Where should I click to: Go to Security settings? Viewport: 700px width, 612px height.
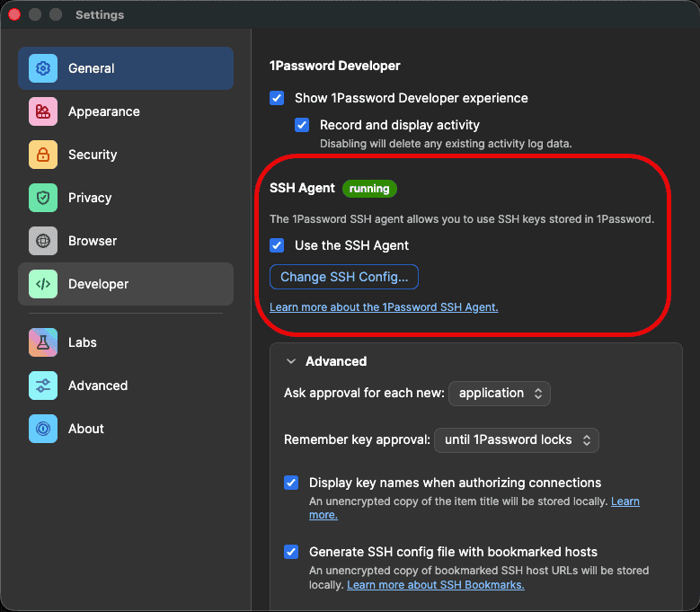tap(126, 155)
